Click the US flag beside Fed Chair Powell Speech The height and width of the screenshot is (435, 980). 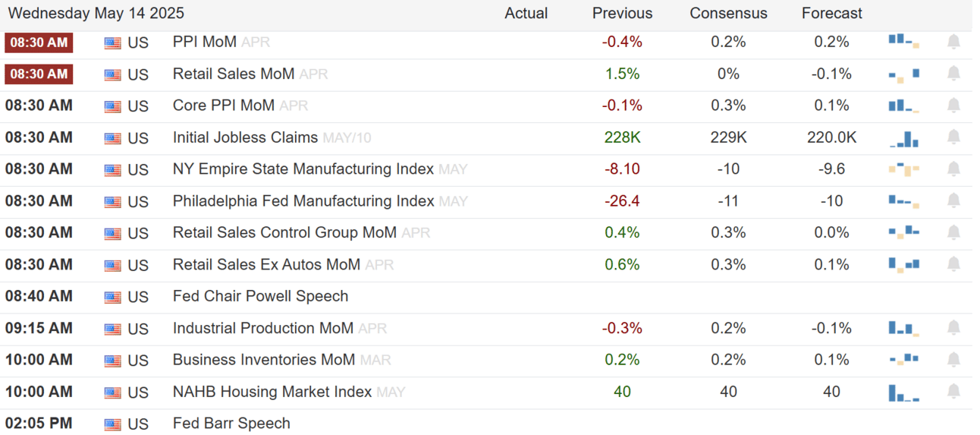pos(112,297)
